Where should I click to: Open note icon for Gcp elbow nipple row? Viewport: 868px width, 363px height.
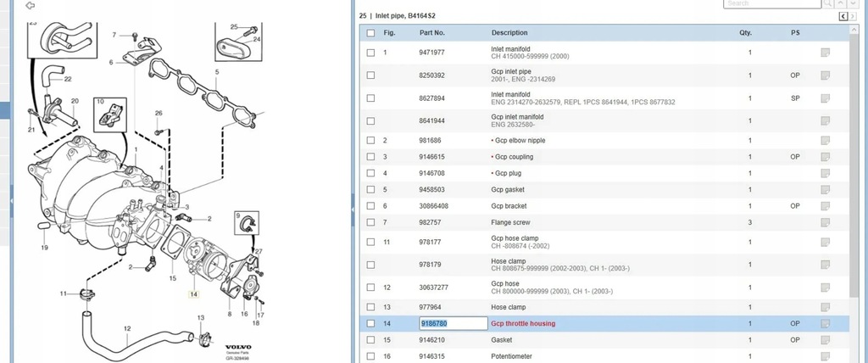click(x=825, y=140)
